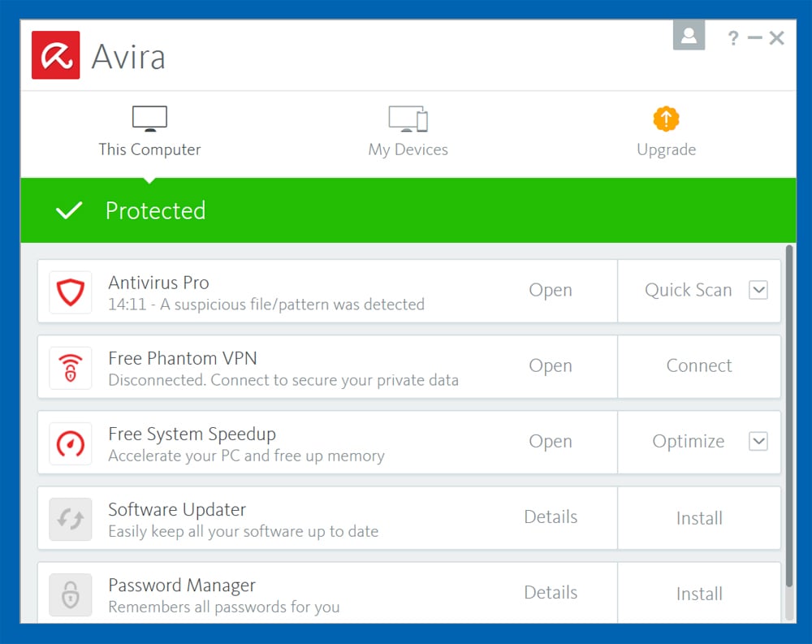Click 'Remembers all passwords for you' text
The height and width of the screenshot is (644, 812).
tap(224, 607)
